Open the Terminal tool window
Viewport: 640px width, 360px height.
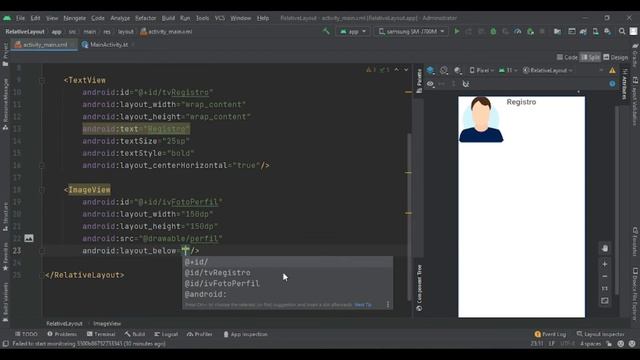(100, 334)
